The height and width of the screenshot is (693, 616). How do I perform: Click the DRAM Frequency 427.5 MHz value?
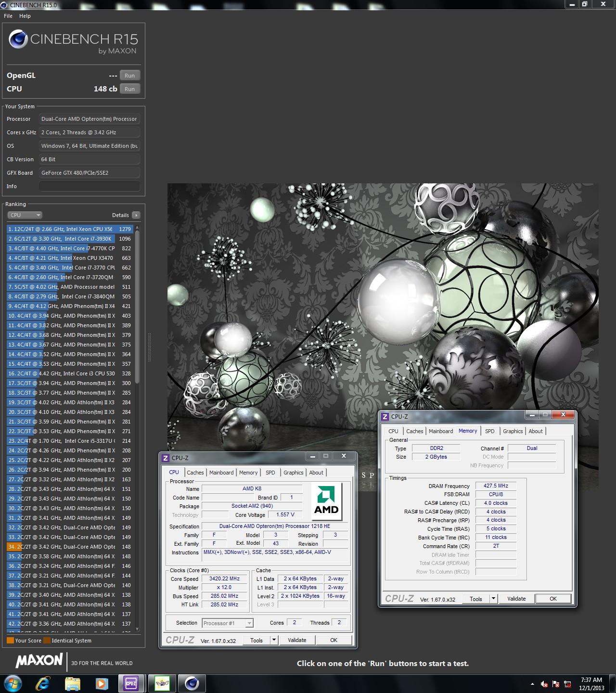496,486
